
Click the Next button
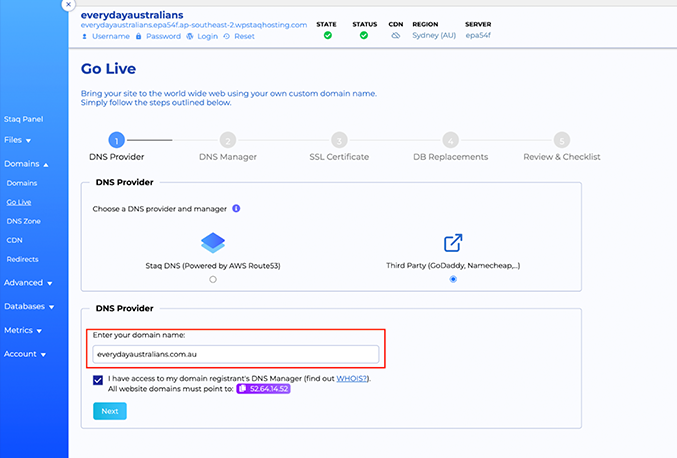[x=110, y=411]
